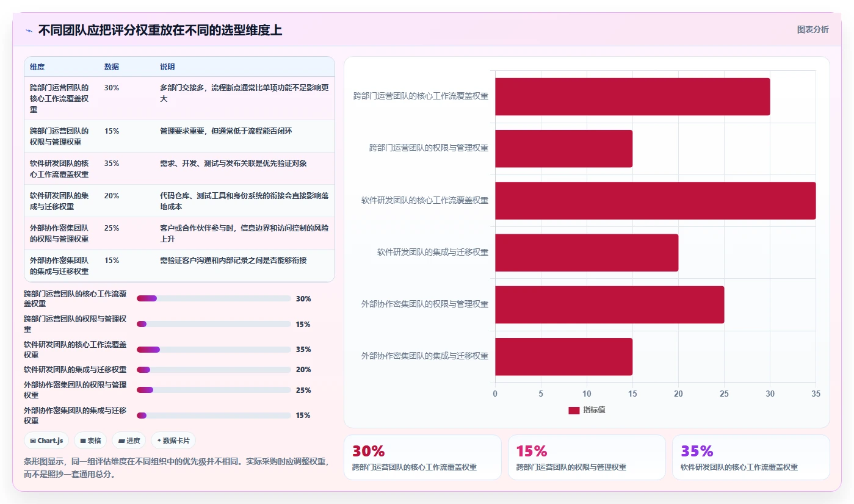Click the x-axis tick label 10

pyautogui.click(x=587, y=394)
